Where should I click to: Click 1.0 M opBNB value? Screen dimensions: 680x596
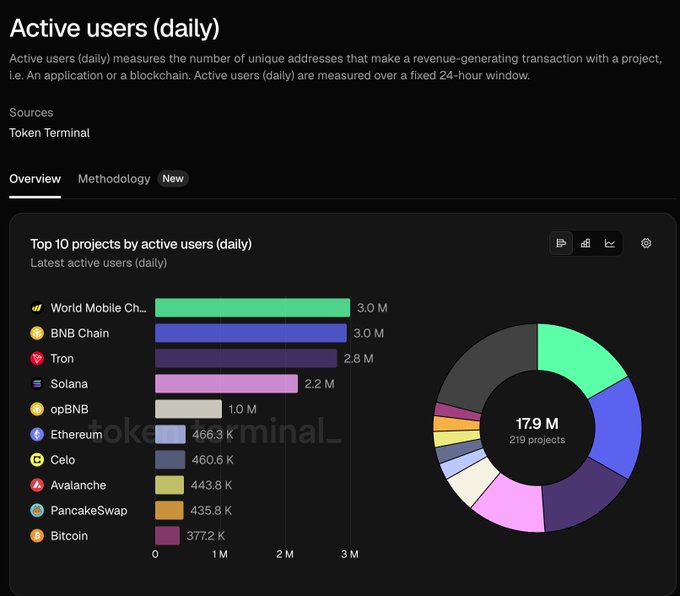click(x=242, y=409)
